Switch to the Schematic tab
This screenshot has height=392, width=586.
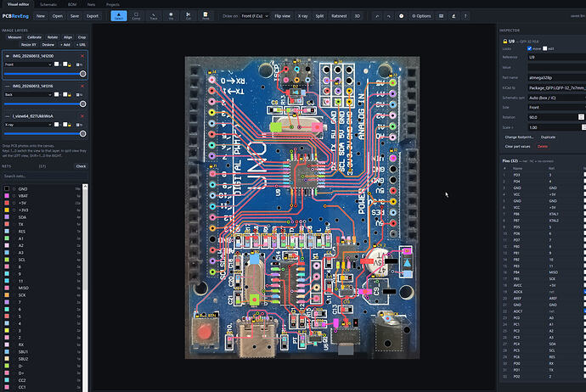coord(48,4)
